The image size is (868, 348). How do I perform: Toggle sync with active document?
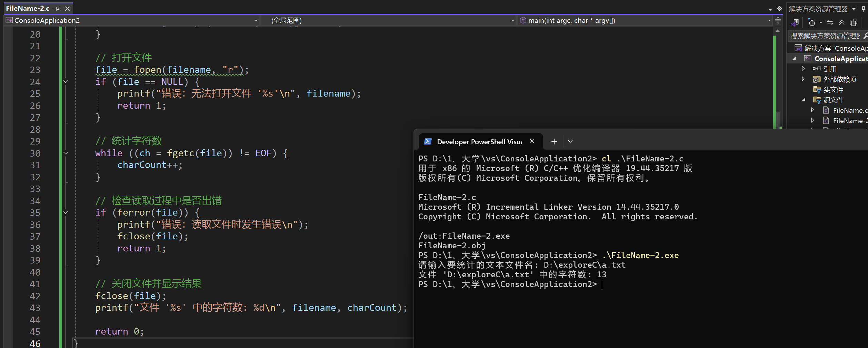[x=830, y=23]
